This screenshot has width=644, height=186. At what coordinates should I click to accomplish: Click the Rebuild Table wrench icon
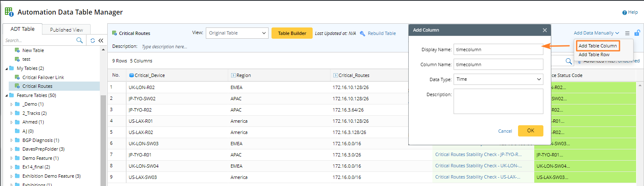(363, 33)
